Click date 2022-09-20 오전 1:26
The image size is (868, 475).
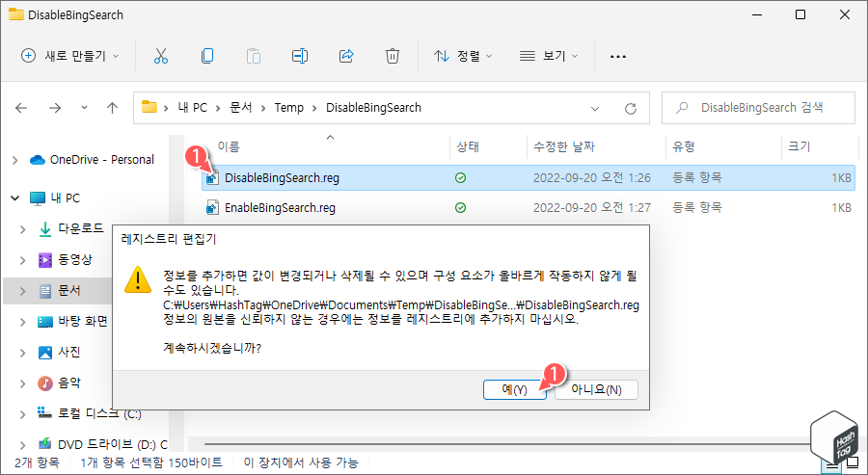pyautogui.click(x=592, y=178)
